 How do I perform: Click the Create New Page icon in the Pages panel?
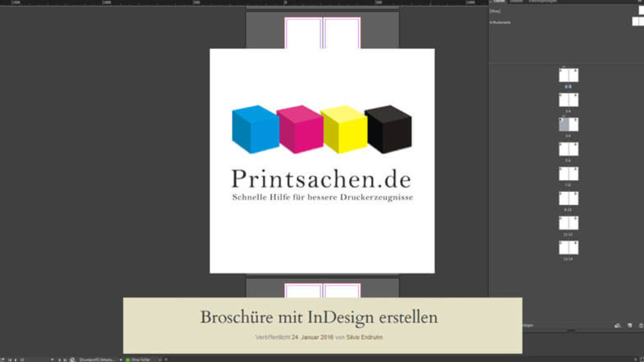point(629,325)
